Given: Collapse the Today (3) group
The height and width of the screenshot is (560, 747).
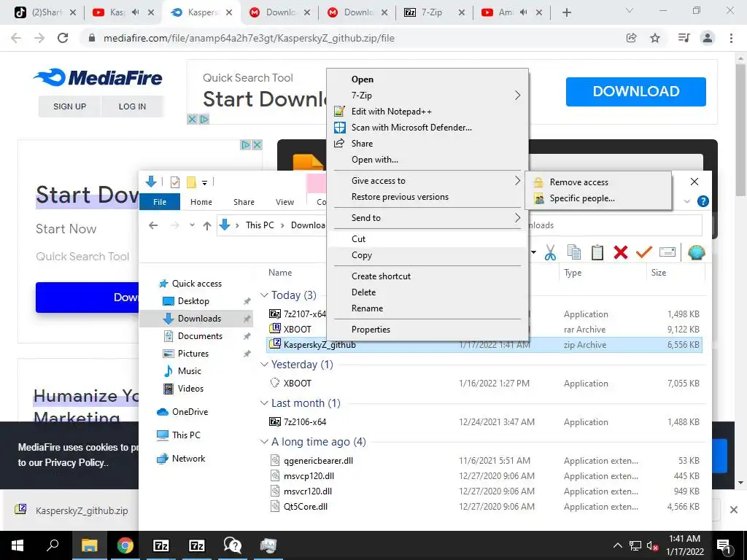Looking at the screenshot, I should point(264,295).
